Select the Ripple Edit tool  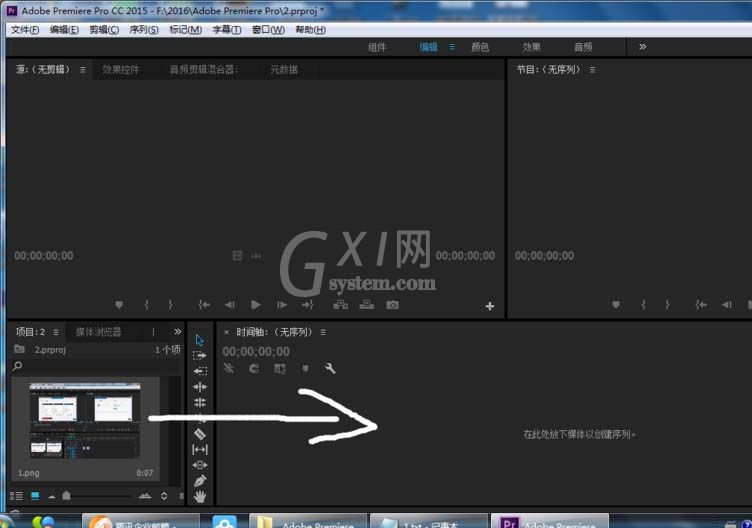coord(200,387)
